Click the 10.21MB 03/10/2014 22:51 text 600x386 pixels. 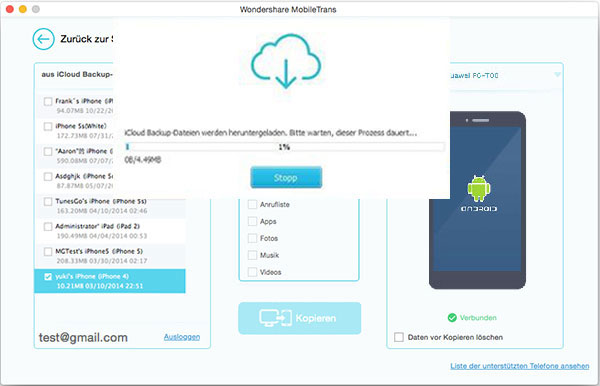coord(100,286)
